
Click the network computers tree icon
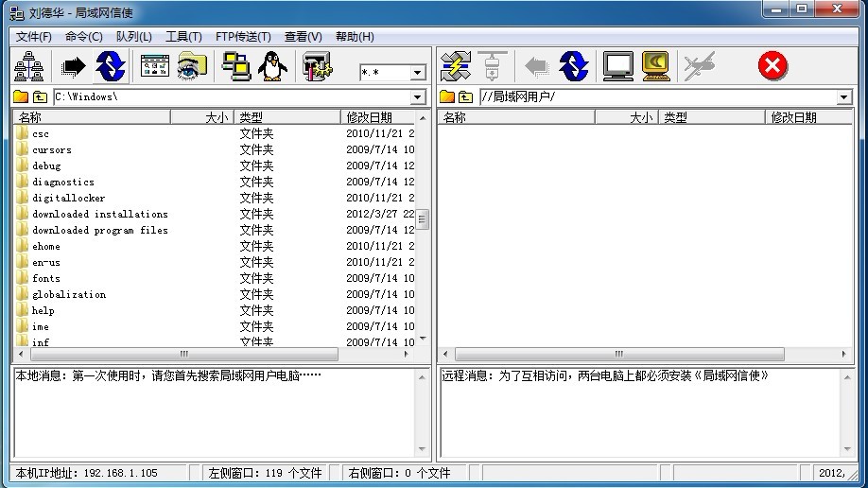[x=30, y=66]
